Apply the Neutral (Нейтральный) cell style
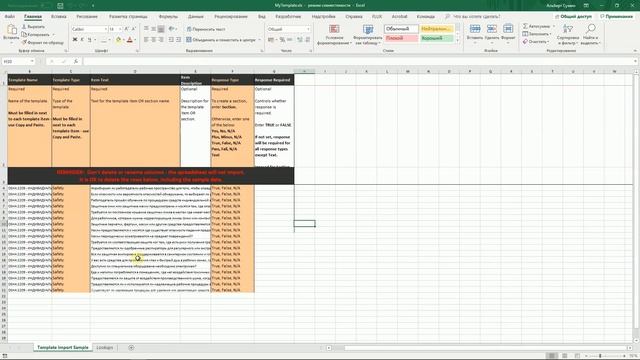640x360 pixels. tap(436, 29)
